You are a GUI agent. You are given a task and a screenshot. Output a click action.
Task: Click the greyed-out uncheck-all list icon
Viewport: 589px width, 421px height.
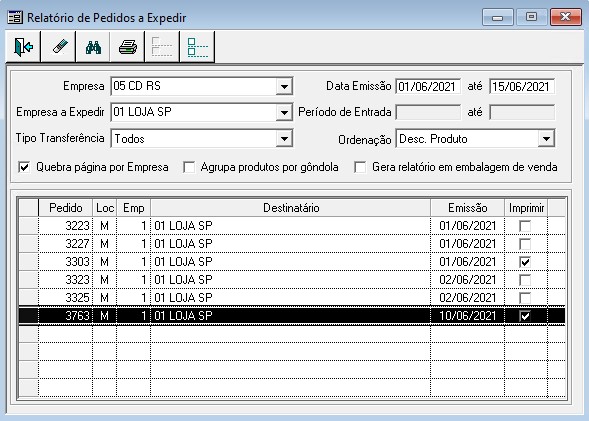162,47
